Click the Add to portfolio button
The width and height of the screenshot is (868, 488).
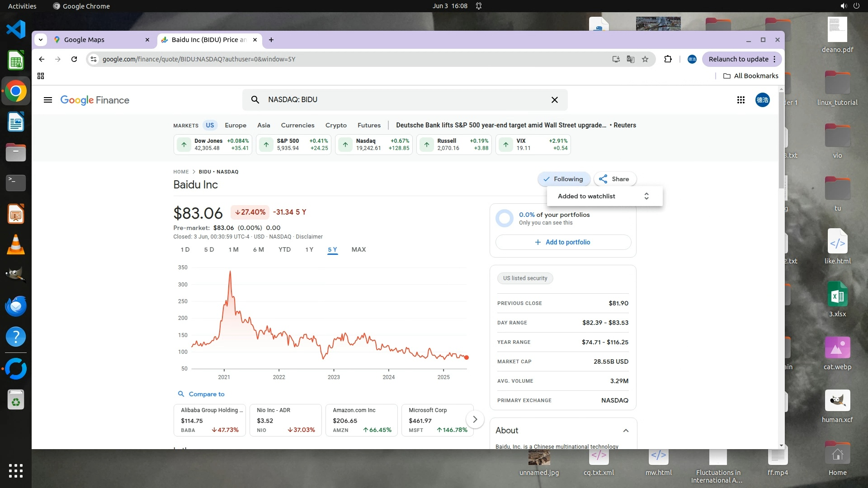[563, 242]
